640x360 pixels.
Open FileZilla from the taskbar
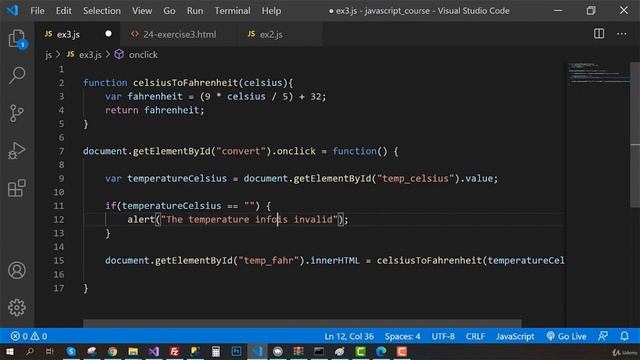pyautogui.click(x=174, y=351)
